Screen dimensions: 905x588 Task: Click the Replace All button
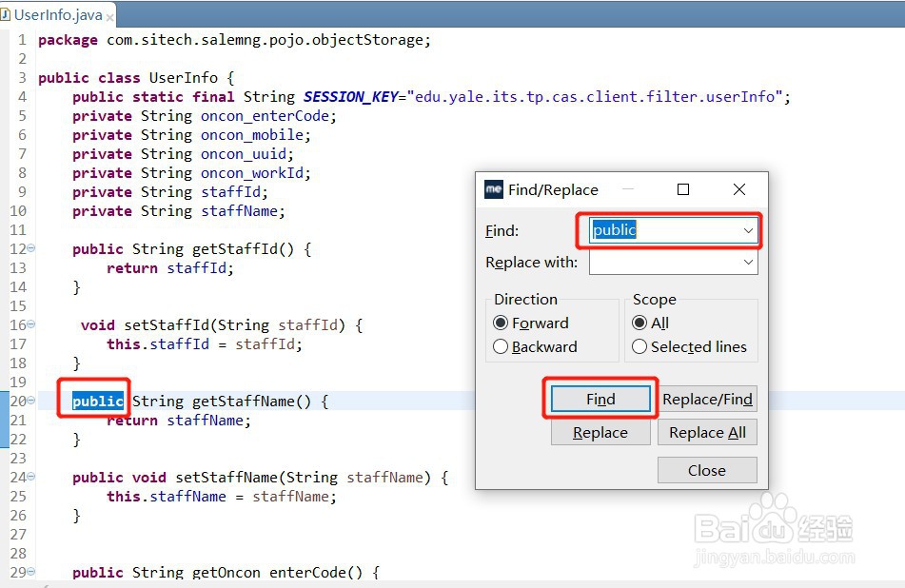[x=707, y=432]
